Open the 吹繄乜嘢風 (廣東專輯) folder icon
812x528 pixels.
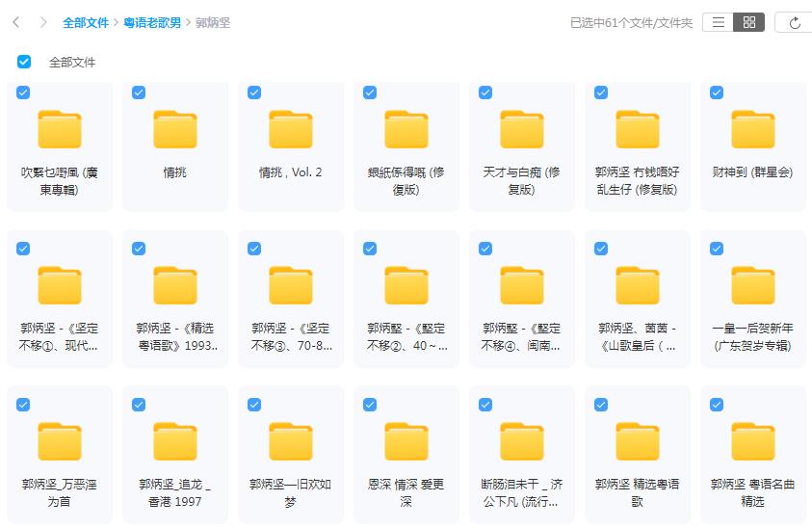pos(60,129)
